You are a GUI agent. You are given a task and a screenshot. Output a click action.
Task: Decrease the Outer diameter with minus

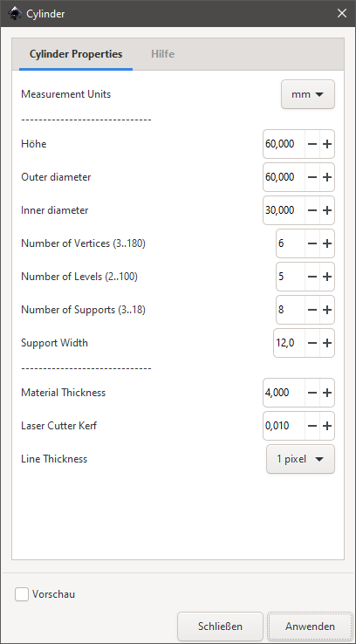312,177
